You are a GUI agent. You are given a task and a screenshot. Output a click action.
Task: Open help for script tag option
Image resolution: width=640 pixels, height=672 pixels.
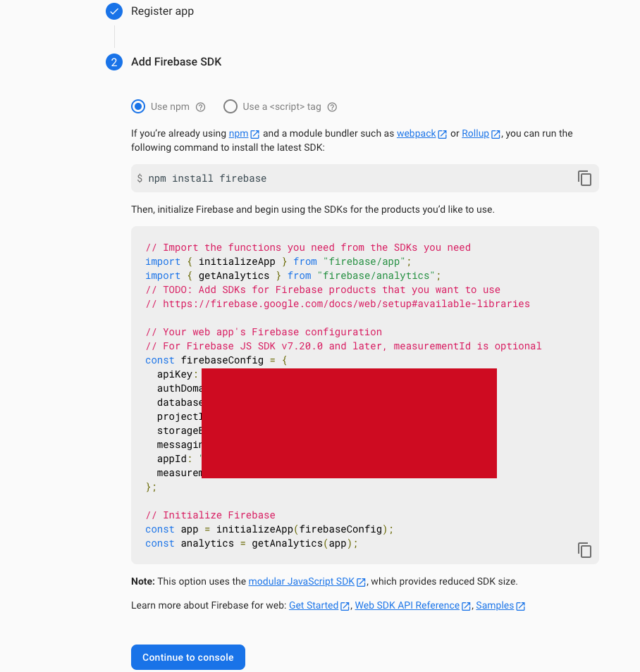[x=332, y=107]
